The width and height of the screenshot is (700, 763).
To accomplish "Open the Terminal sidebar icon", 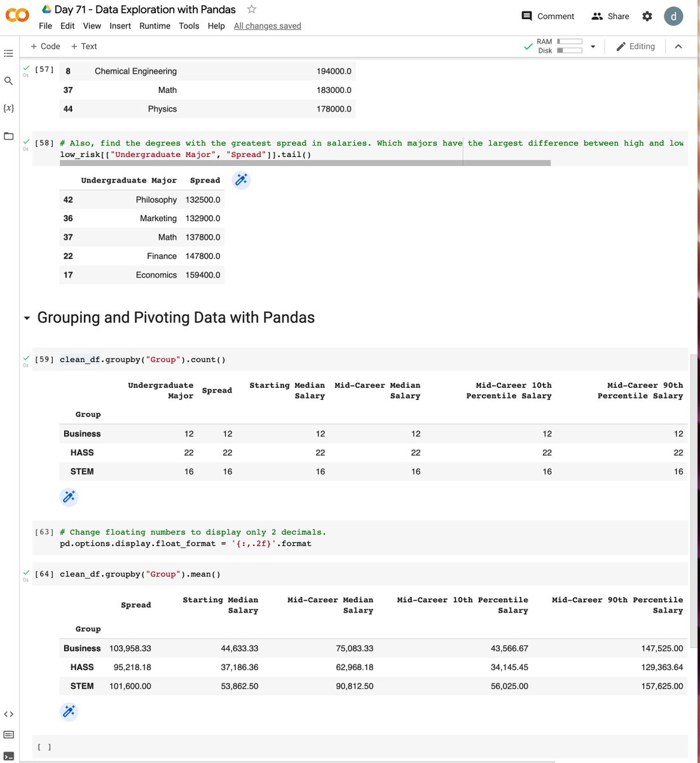I will click(9, 756).
